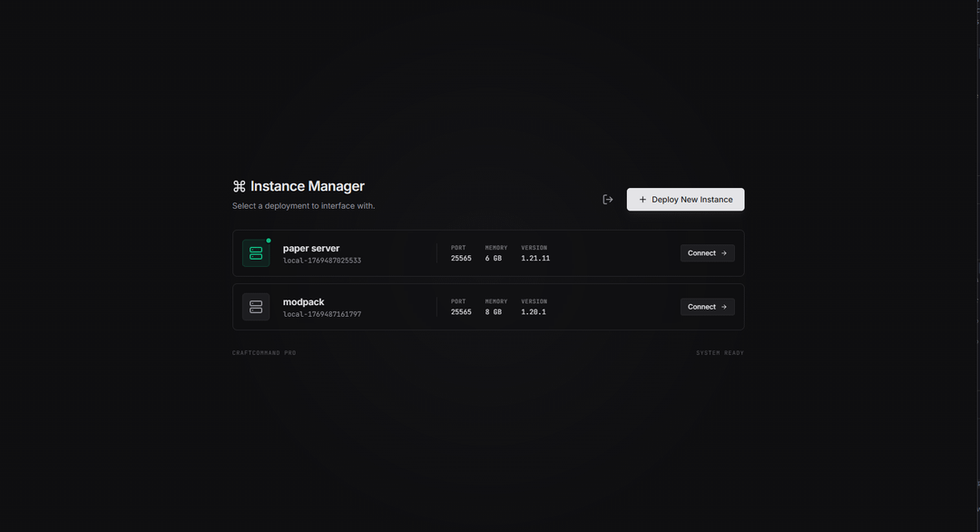Click the logout icon near Deploy New Instance
This screenshot has height=532, width=980.
click(607, 198)
